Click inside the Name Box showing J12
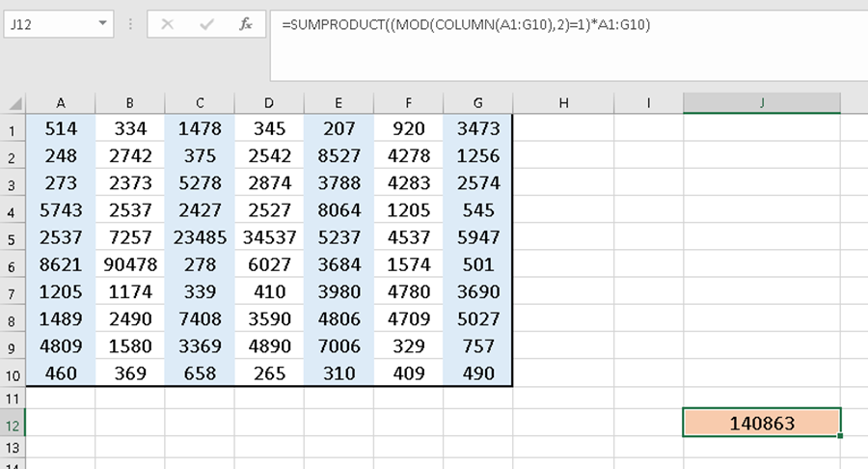Screen dimensions: 868x469 [48, 25]
